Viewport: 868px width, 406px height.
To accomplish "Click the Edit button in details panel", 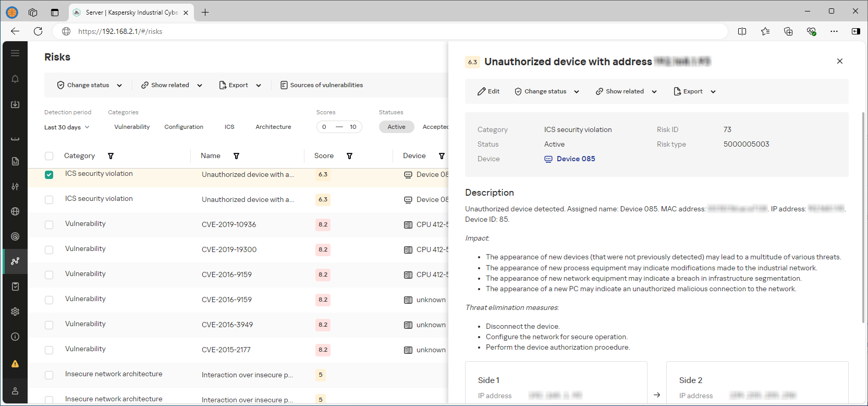I will click(x=488, y=91).
